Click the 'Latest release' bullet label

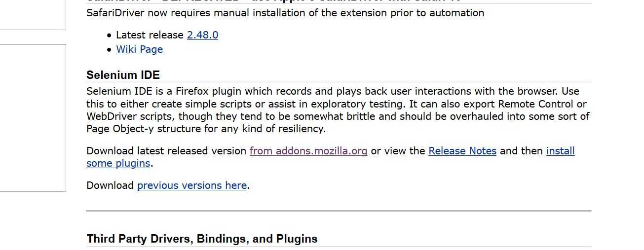coord(150,35)
